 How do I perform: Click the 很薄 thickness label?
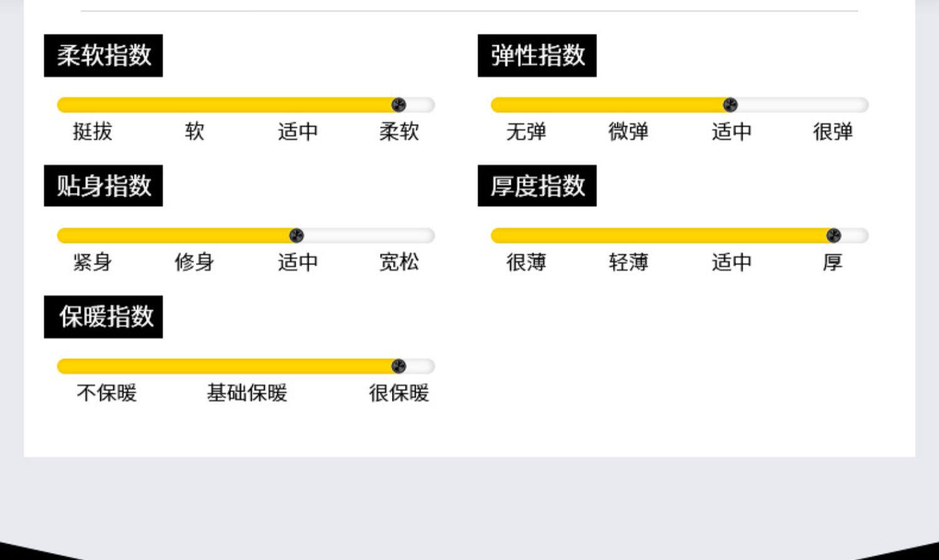pos(526,262)
